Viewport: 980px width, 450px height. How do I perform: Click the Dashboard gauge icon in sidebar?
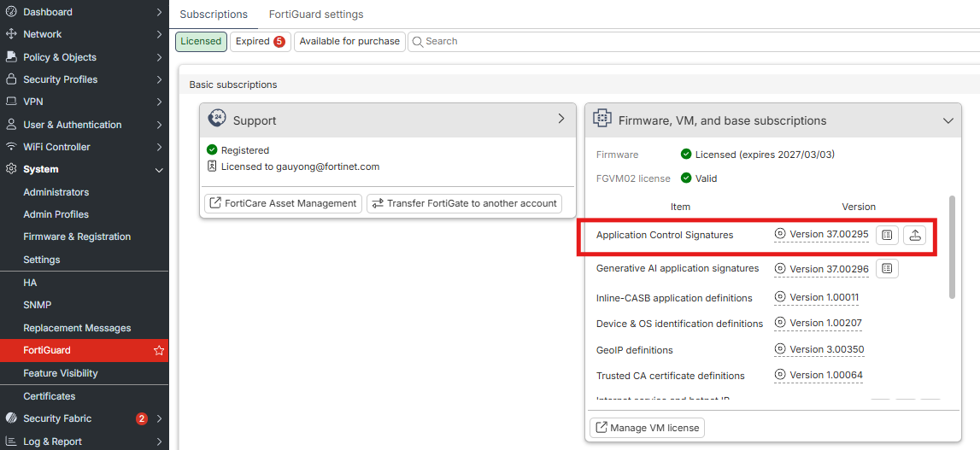click(x=10, y=12)
